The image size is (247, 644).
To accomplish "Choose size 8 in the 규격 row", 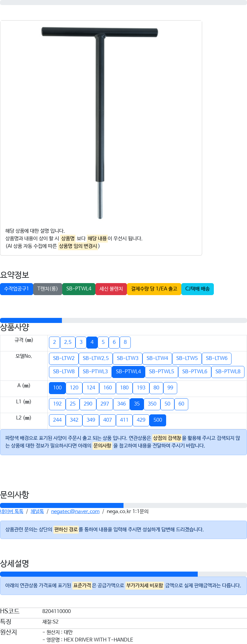I will (x=125, y=342).
